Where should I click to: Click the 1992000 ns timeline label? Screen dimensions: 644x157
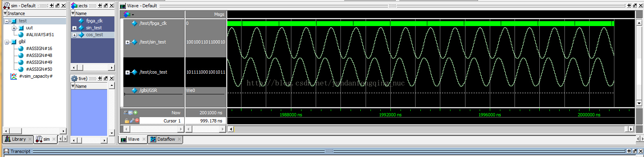[390, 115]
